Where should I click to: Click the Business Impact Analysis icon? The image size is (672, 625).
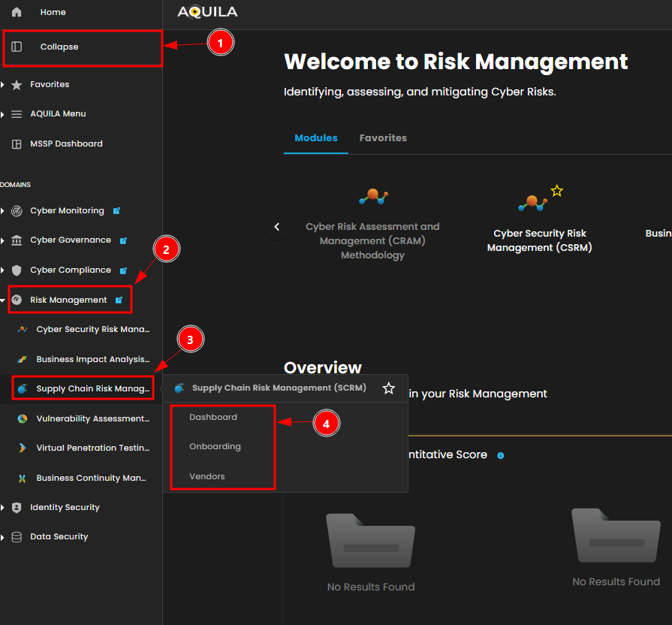pyautogui.click(x=23, y=359)
